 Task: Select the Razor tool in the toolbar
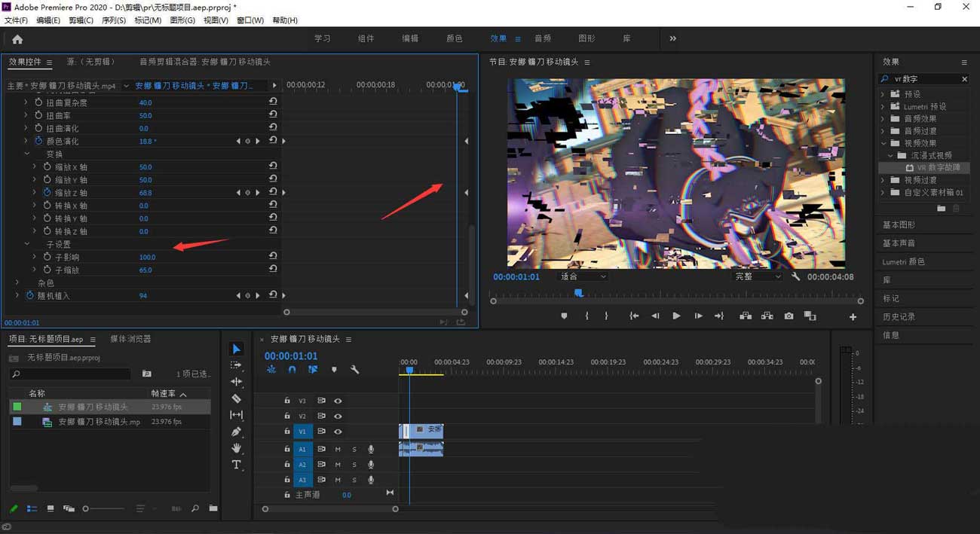[x=236, y=398]
